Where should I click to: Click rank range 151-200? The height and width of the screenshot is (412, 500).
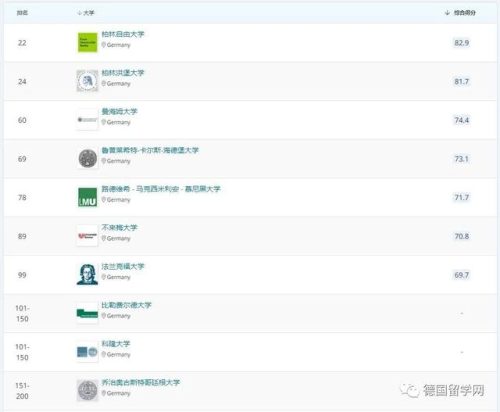(x=22, y=391)
